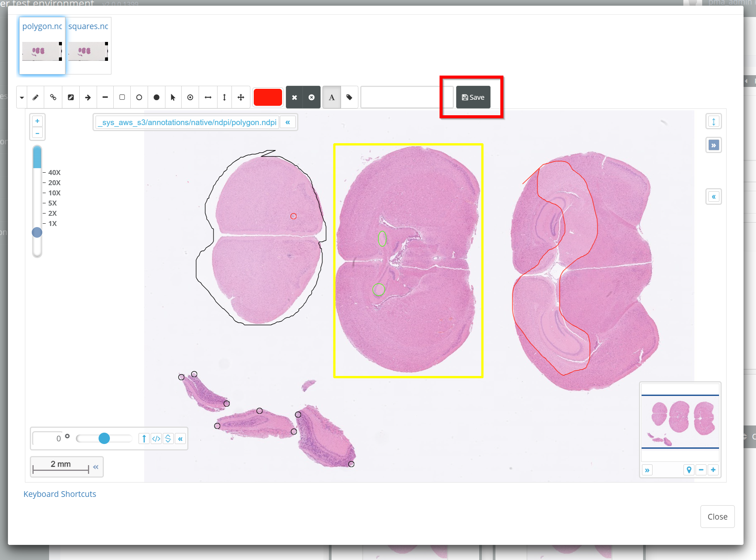
Task: Toggle the text label A button
Action: (332, 97)
